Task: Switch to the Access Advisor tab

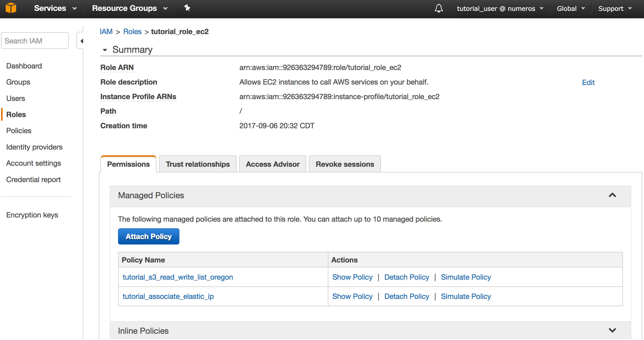Action: click(x=272, y=164)
